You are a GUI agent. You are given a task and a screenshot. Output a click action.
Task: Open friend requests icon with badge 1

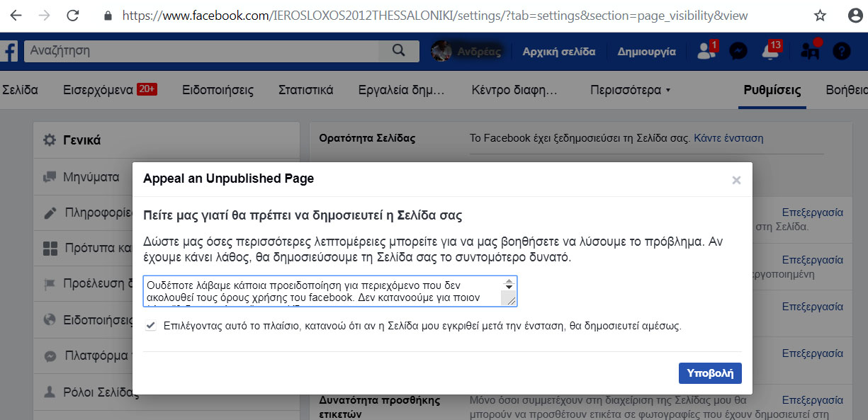pyautogui.click(x=706, y=51)
